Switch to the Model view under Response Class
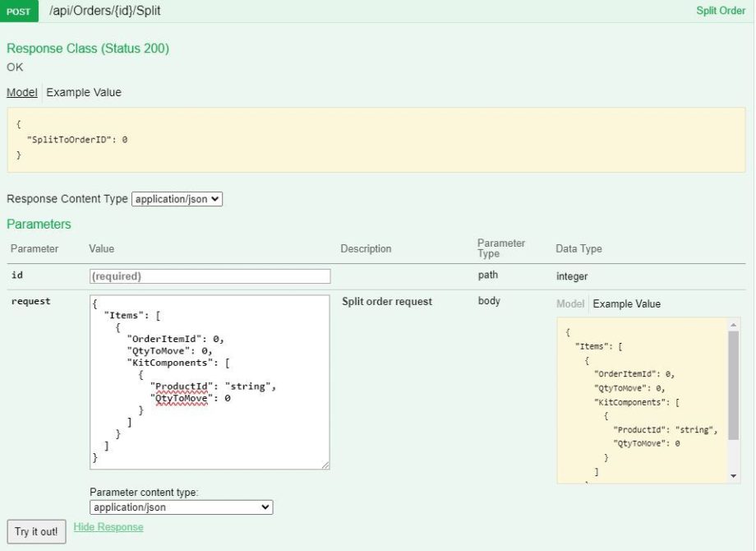The height and width of the screenshot is (551, 756). [21, 92]
